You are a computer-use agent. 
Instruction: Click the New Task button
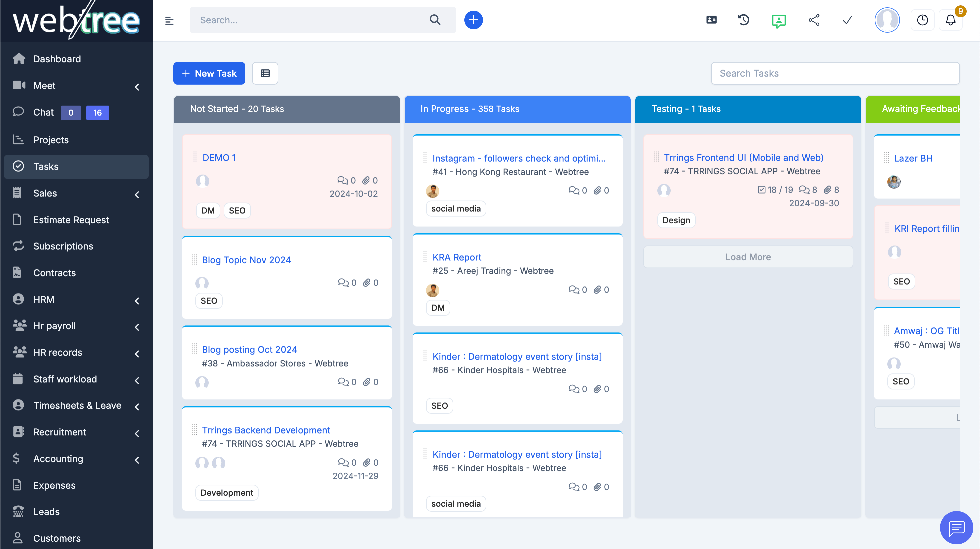[x=209, y=73]
